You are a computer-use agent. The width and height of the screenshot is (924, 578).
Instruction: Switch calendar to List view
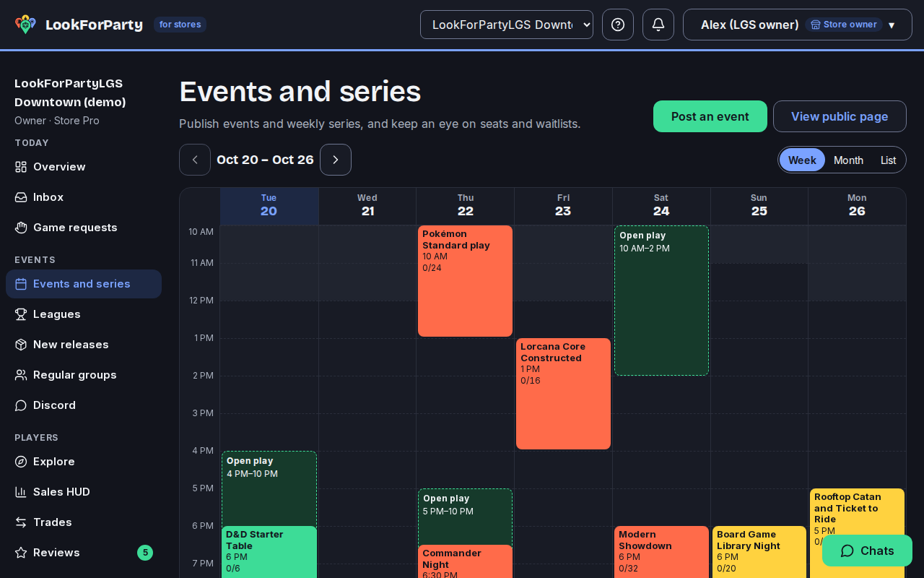coord(888,160)
